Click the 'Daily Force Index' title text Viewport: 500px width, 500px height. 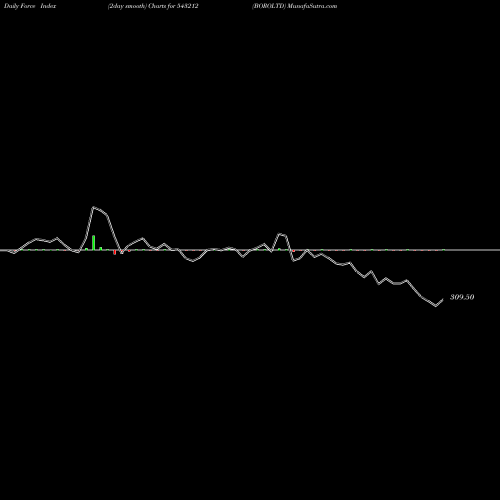coord(30,6)
